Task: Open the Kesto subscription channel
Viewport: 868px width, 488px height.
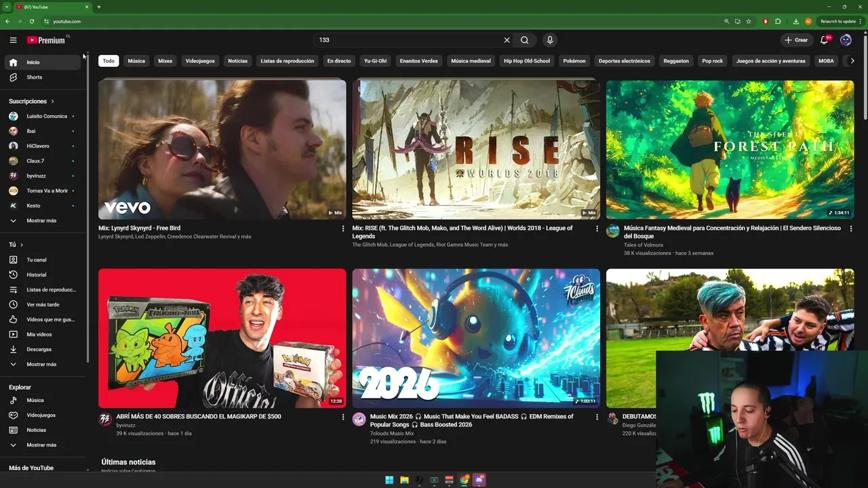Action: click(x=44, y=205)
